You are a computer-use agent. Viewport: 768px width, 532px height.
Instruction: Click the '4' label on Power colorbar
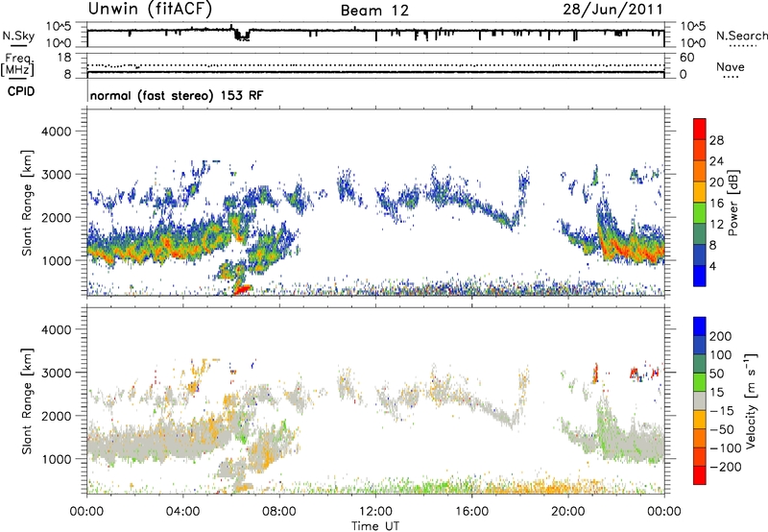click(712, 266)
